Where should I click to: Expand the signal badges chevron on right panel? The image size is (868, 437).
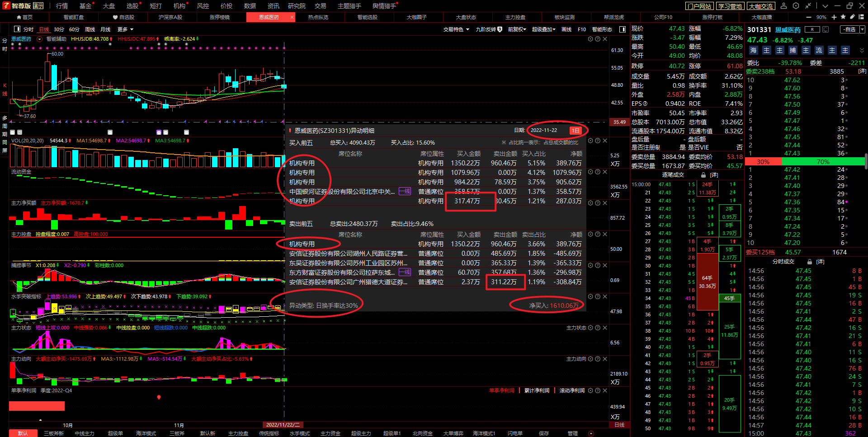pos(862,51)
